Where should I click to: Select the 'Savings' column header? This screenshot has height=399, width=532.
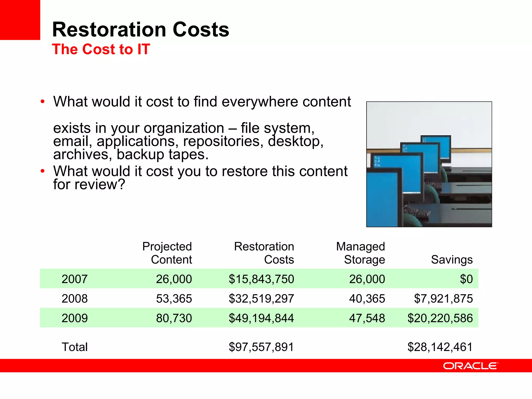point(452,260)
